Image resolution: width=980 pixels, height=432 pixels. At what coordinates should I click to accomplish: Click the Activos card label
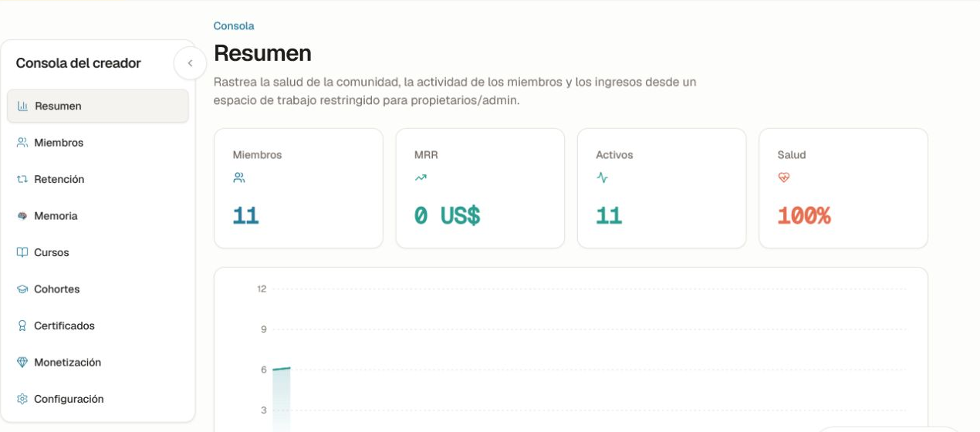click(614, 155)
